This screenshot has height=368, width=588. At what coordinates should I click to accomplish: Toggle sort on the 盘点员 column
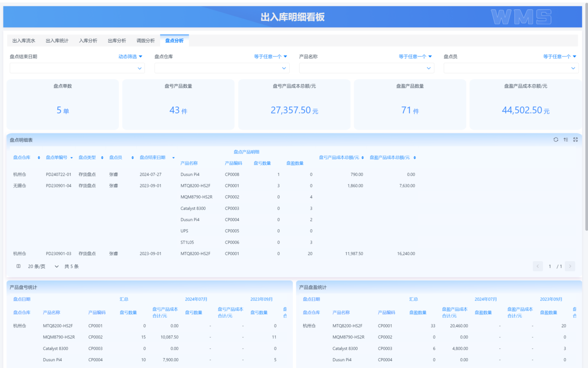coord(131,157)
